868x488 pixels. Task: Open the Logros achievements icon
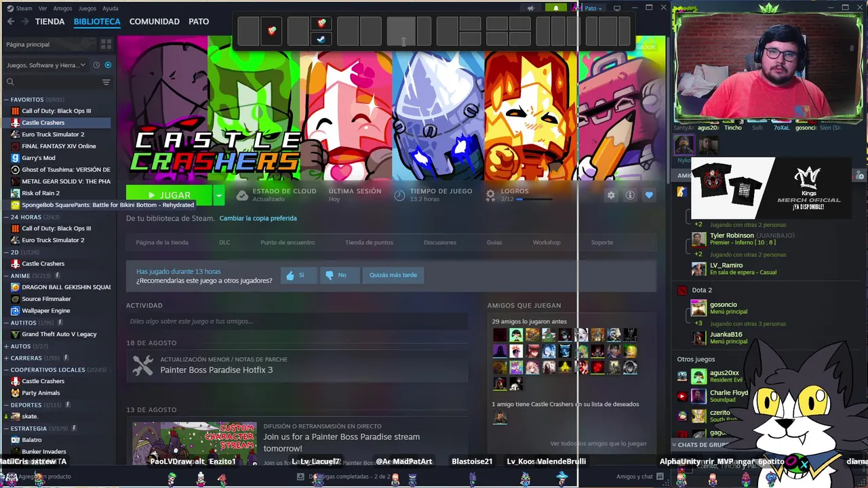(490, 195)
